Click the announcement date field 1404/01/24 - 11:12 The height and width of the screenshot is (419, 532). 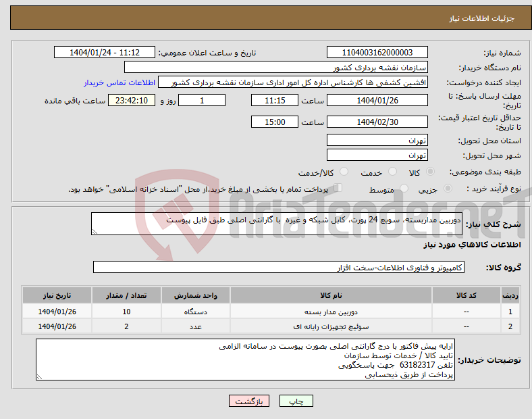coord(105,52)
